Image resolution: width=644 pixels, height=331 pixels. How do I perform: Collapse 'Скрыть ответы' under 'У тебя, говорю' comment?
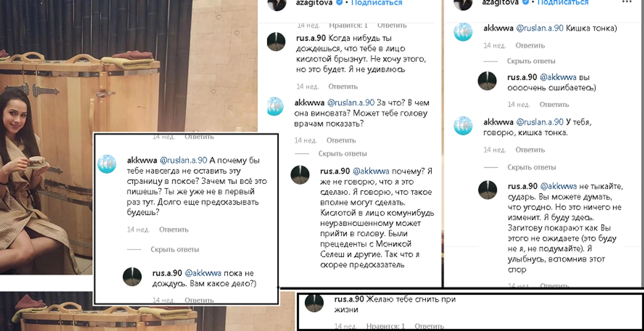tap(532, 167)
